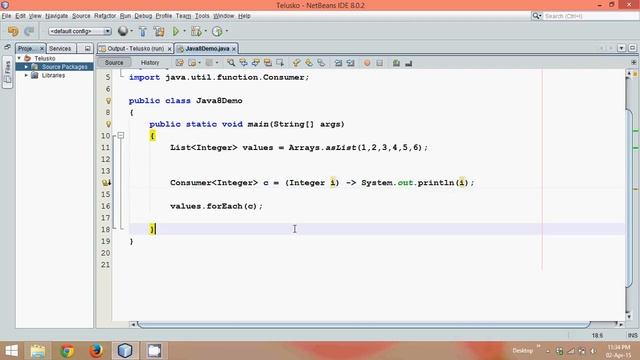The height and width of the screenshot is (360, 640).
Task: Run project with the green play icon
Action: point(176,31)
